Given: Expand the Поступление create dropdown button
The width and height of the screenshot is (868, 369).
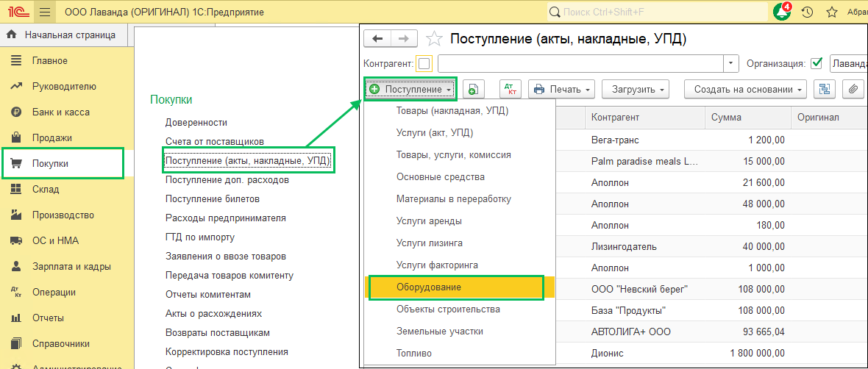Looking at the screenshot, I should [x=410, y=89].
